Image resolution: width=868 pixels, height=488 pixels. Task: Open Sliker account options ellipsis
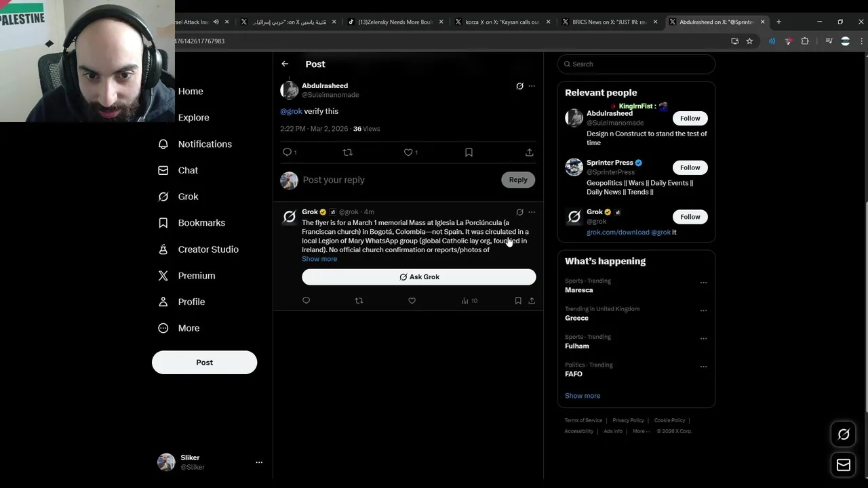click(259, 462)
